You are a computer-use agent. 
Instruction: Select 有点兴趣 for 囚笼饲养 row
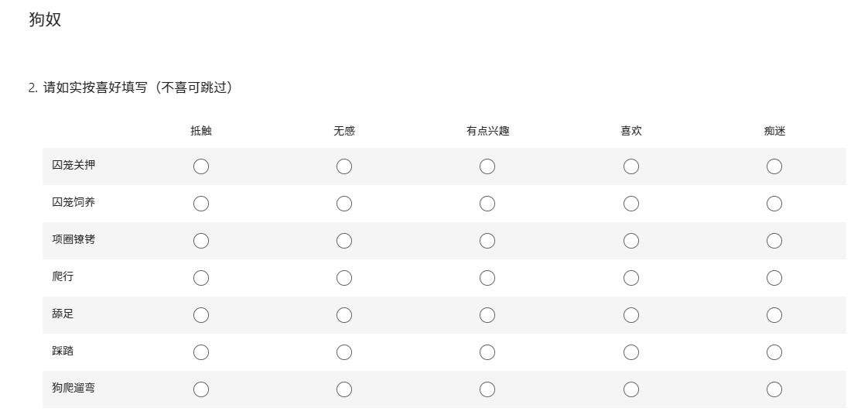pos(487,204)
